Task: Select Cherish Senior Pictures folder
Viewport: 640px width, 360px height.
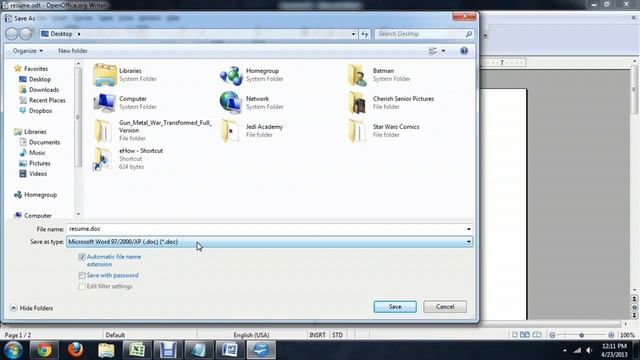Action: [x=390, y=102]
